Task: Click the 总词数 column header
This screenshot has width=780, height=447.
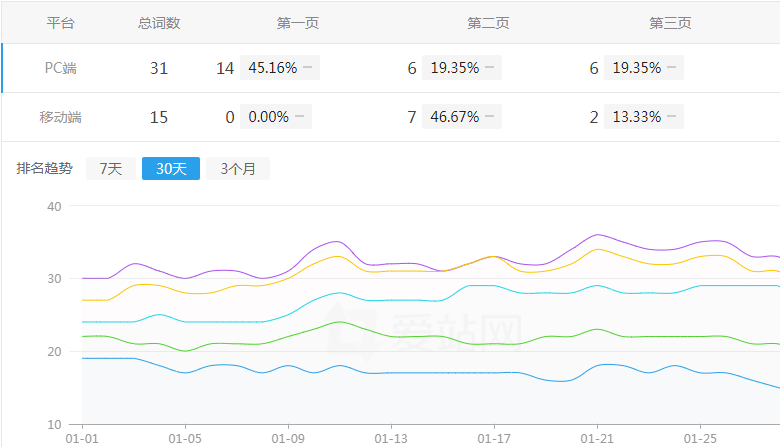Action: click(158, 23)
